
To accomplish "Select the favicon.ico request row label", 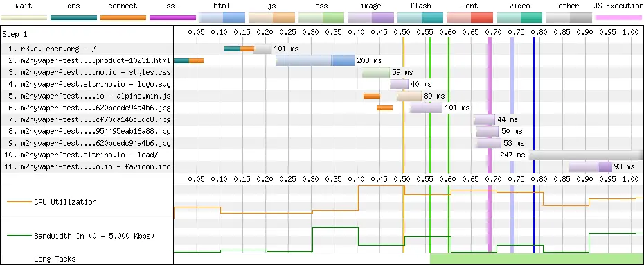I will pyautogui.click(x=89, y=166).
